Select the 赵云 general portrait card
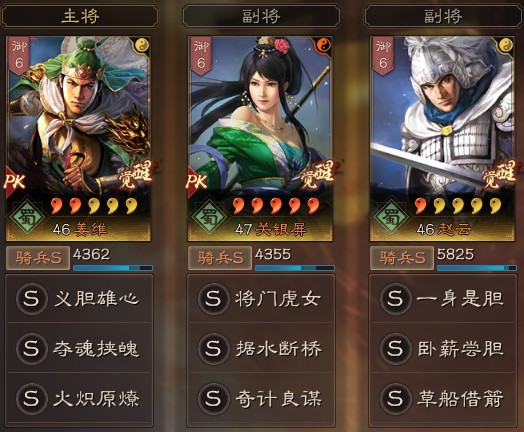 coord(442,138)
